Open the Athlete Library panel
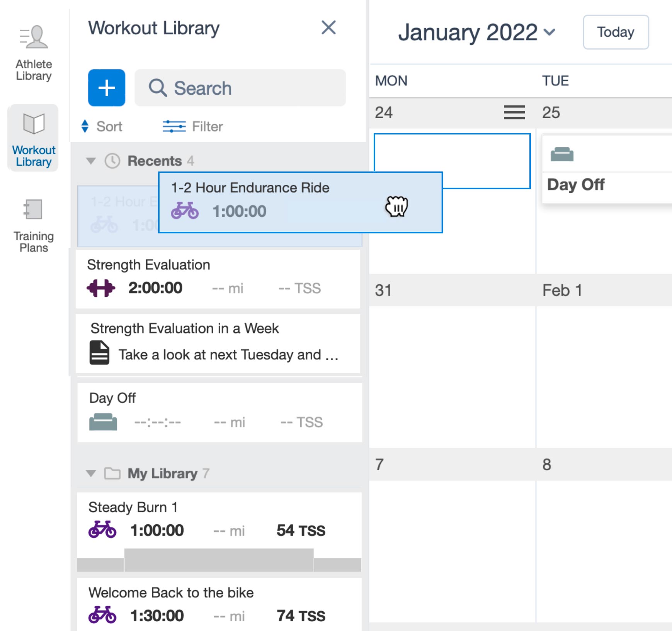The image size is (672, 631). click(34, 53)
